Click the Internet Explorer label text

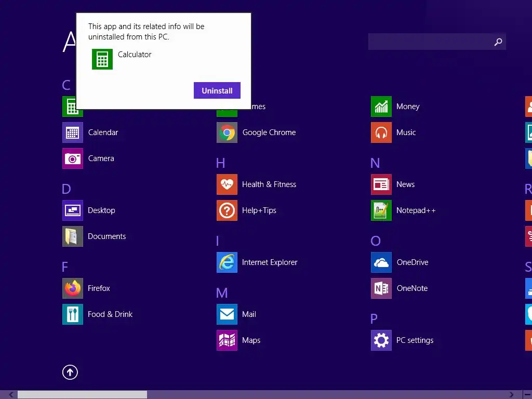(x=270, y=262)
